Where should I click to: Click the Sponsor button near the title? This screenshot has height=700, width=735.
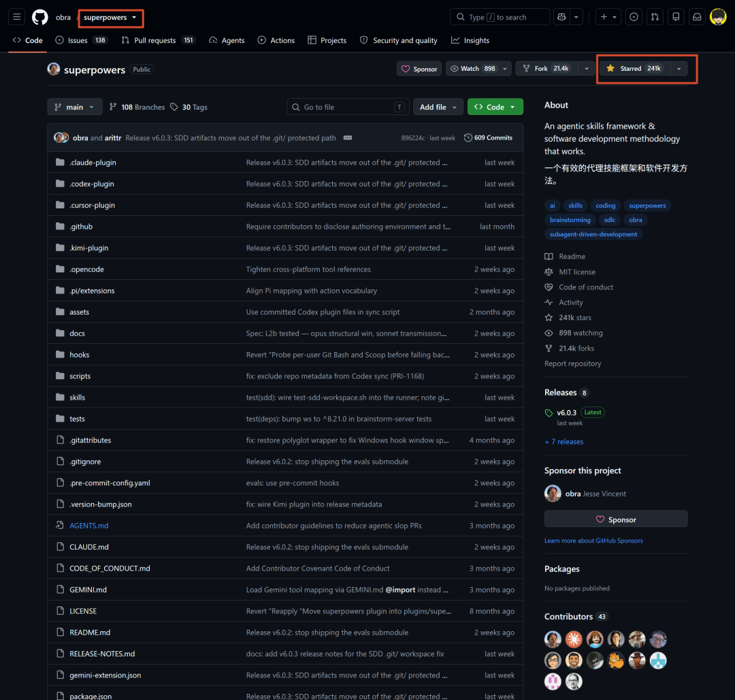coord(419,69)
